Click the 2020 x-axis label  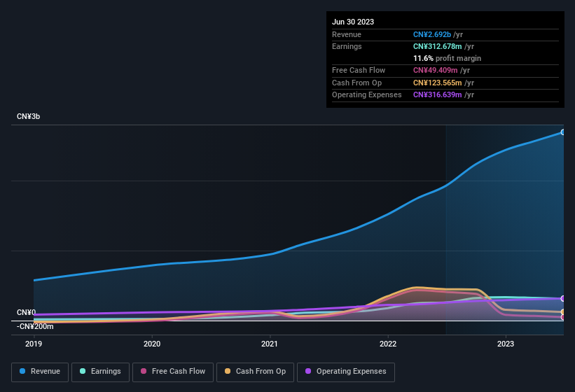coord(152,344)
